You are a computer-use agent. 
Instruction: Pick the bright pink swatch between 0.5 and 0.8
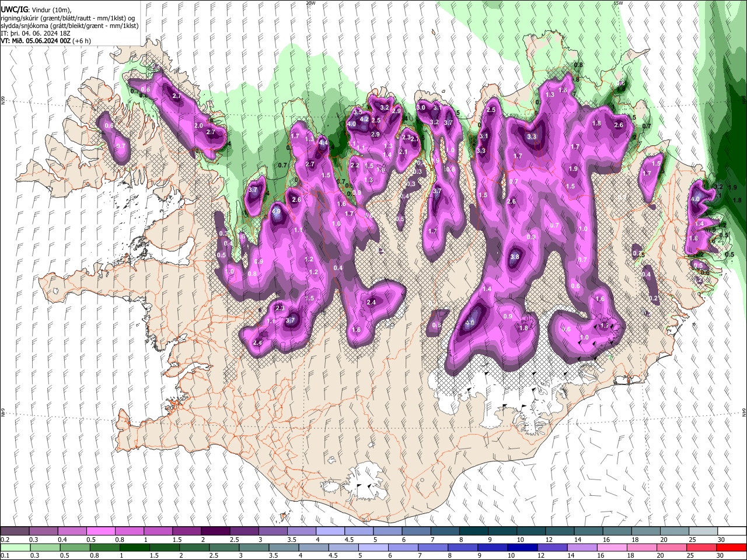coord(100,531)
